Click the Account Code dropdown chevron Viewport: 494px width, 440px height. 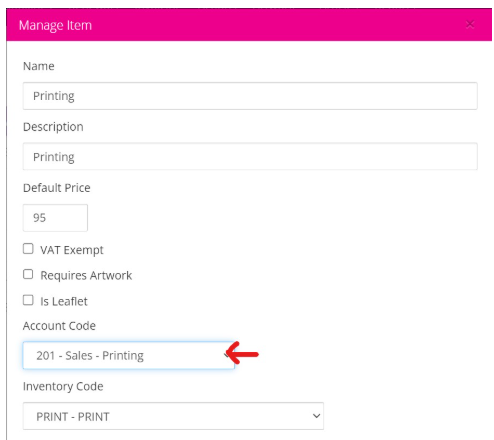tap(227, 355)
